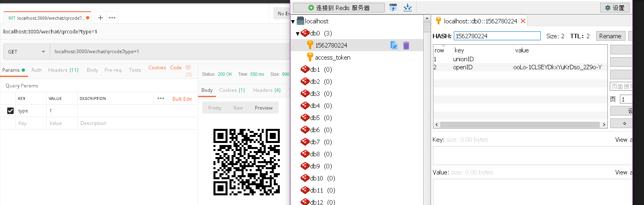Close the localhost::db0::1562780224 tab
This screenshot has width=644, height=205.
pos(523,21)
